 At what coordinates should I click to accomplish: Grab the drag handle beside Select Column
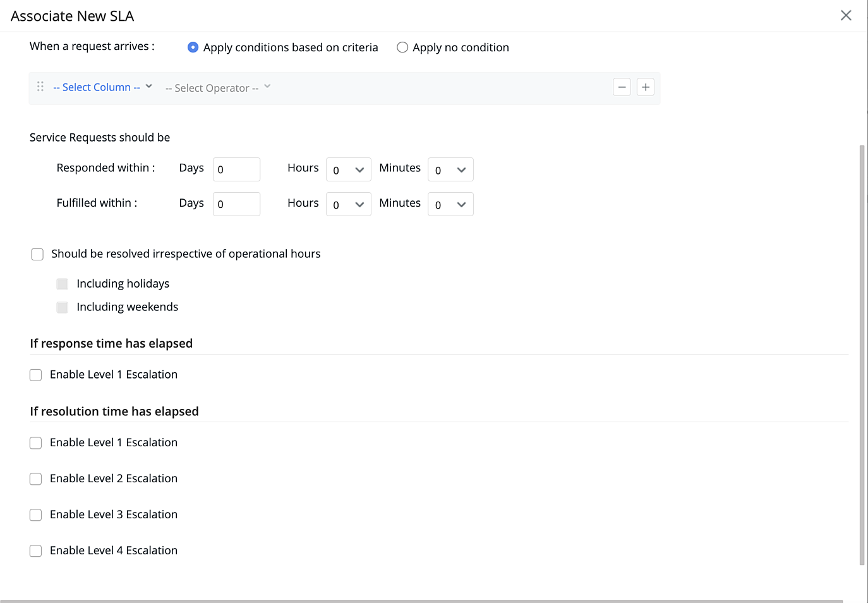[40, 87]
